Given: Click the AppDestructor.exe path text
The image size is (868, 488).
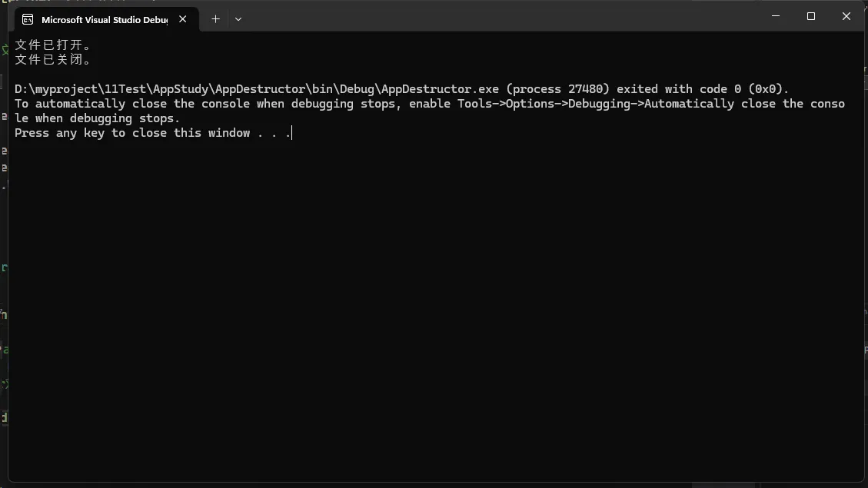Looking at the screenshot, I should (257, 89).
